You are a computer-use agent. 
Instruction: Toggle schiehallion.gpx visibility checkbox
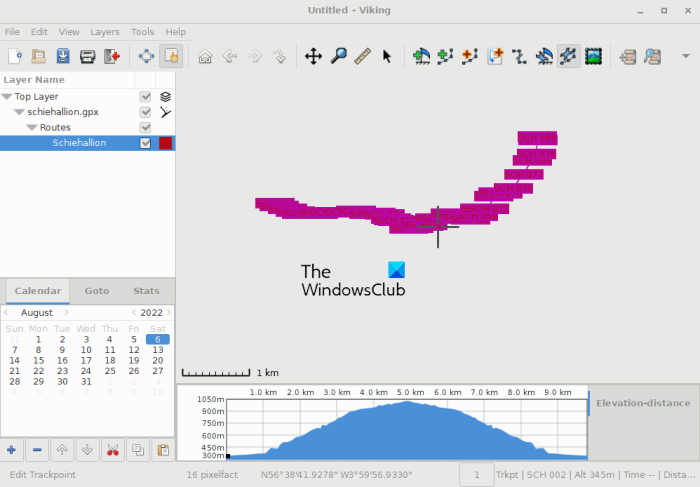[145, 112]
